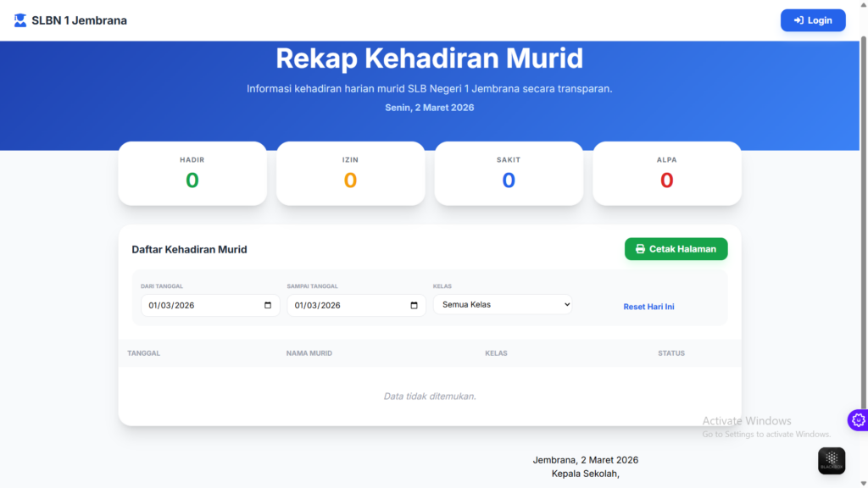This screenshot has width=868, height=488.
Task: Click the SLBN 1 Jembrana brand text
Action: tap(79, 20)
